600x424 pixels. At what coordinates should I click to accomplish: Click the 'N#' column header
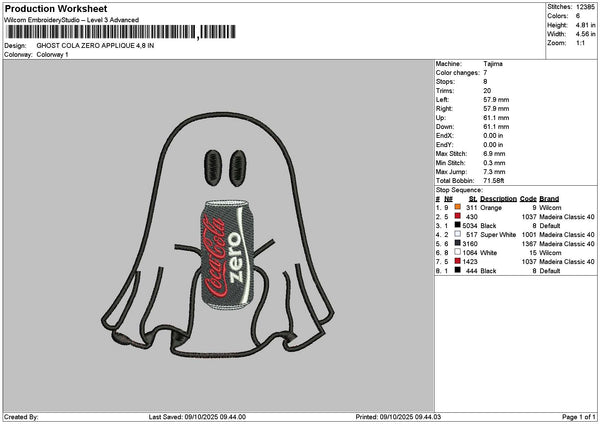tap(448, 199)
